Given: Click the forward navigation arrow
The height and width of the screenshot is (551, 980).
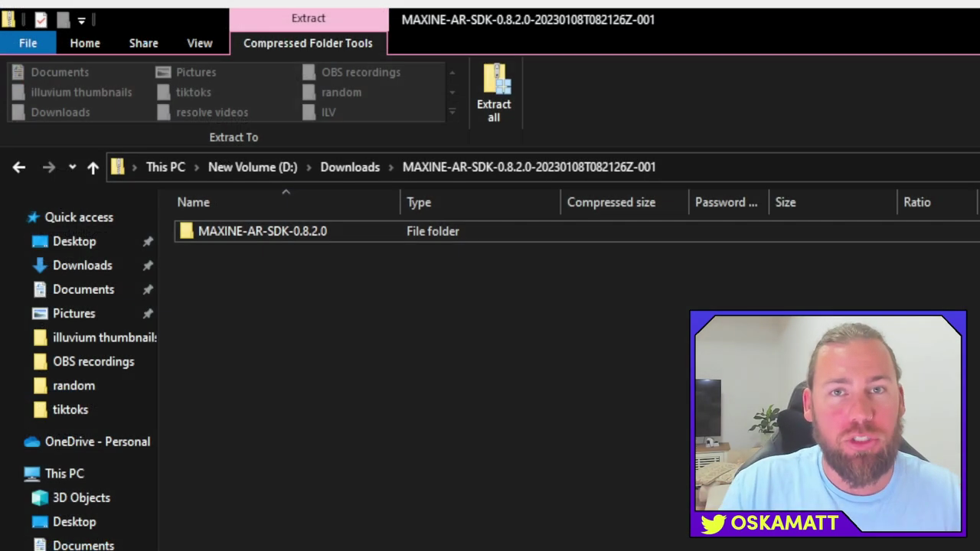Looking at the screenshot, I should click(48, 167).
